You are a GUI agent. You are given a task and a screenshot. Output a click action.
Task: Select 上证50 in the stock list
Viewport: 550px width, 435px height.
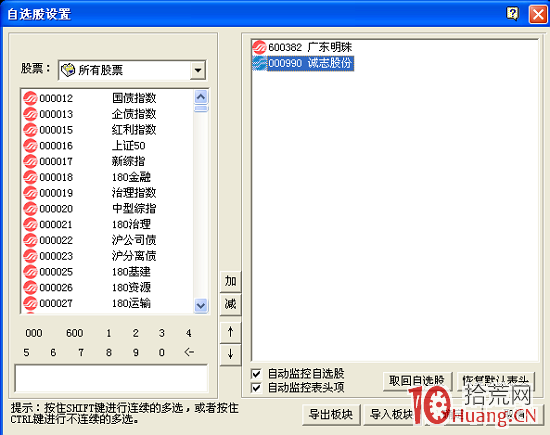128,146
